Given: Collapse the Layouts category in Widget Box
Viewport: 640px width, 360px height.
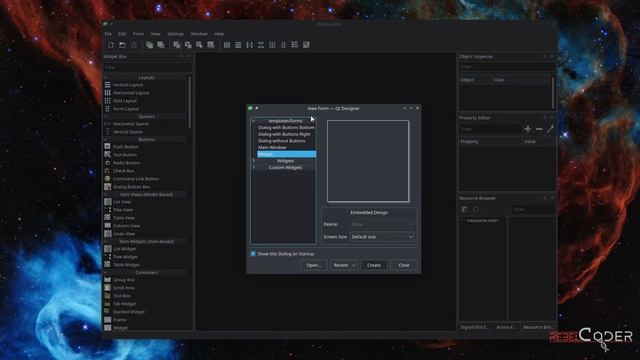Looking at the screenshot, I should [x=106, y=77].
